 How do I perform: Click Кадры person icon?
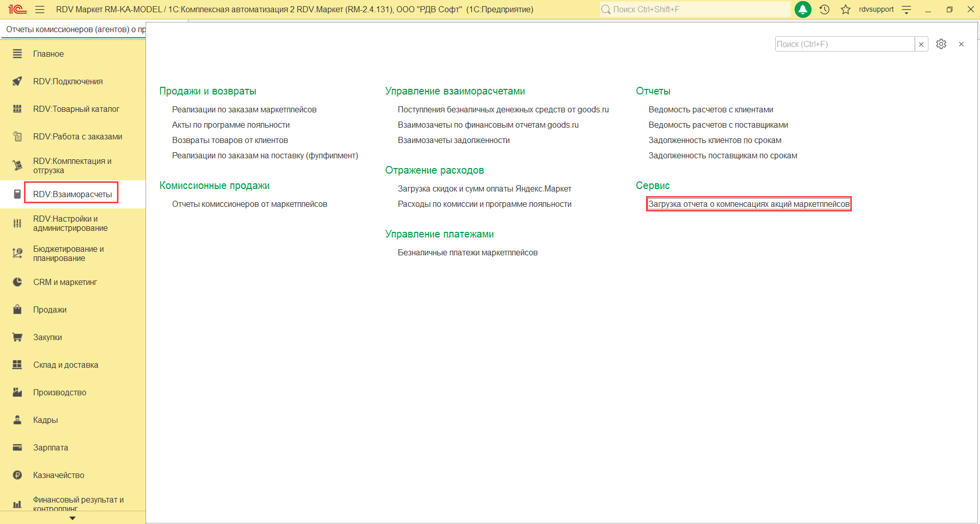[17, 420]
